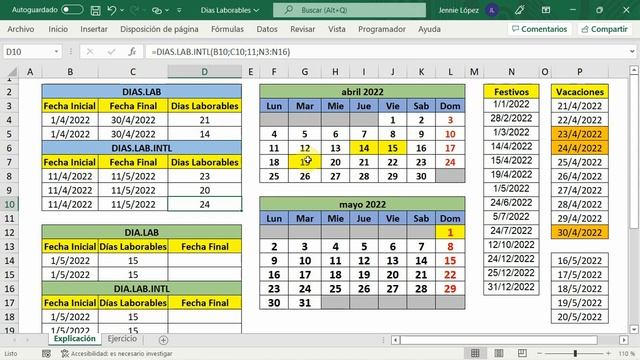This screenshot has height=360, width=640.
Task: Click the Jennie López account avatar
Action: coord(492,10)
